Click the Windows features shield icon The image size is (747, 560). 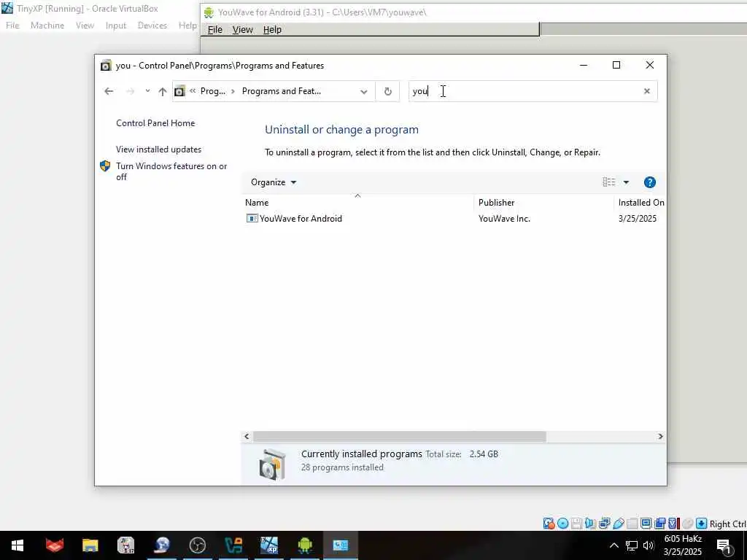point(105,166)
